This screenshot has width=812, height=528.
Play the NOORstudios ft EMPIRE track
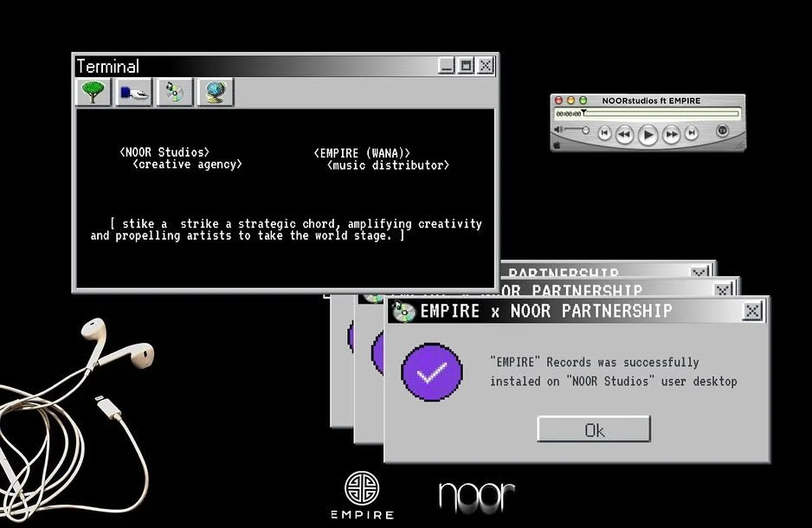(648, 135)
